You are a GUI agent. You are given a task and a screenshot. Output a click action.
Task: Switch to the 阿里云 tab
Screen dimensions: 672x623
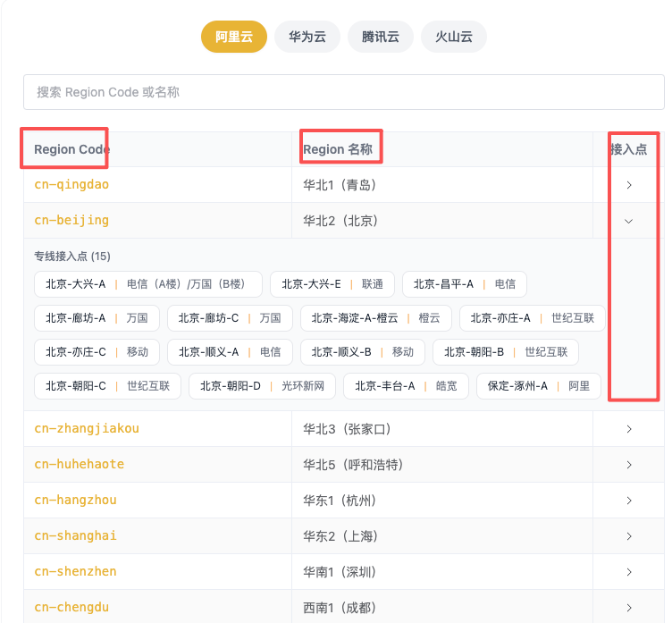click(233, 37)
